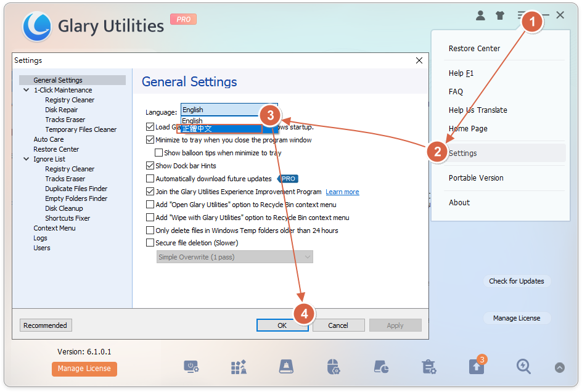Expand the dock with the up-arrow circle
This screenshot has height=392, width=582.
pos(560,367)
